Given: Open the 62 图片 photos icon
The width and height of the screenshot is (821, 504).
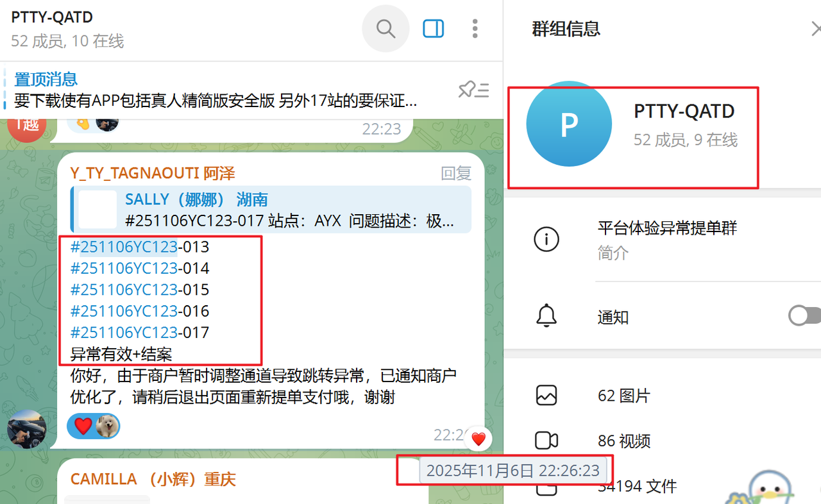Looking at the screenshot, I should point(546,395).
